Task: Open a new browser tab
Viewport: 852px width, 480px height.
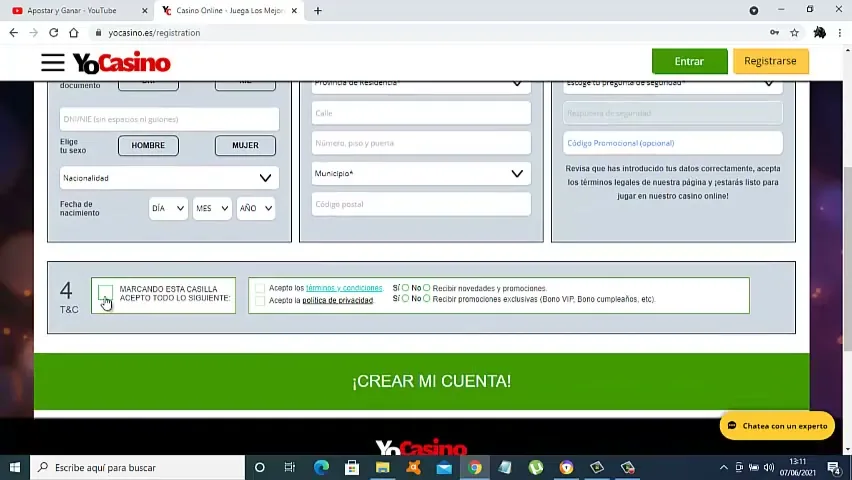Action: 318,10
